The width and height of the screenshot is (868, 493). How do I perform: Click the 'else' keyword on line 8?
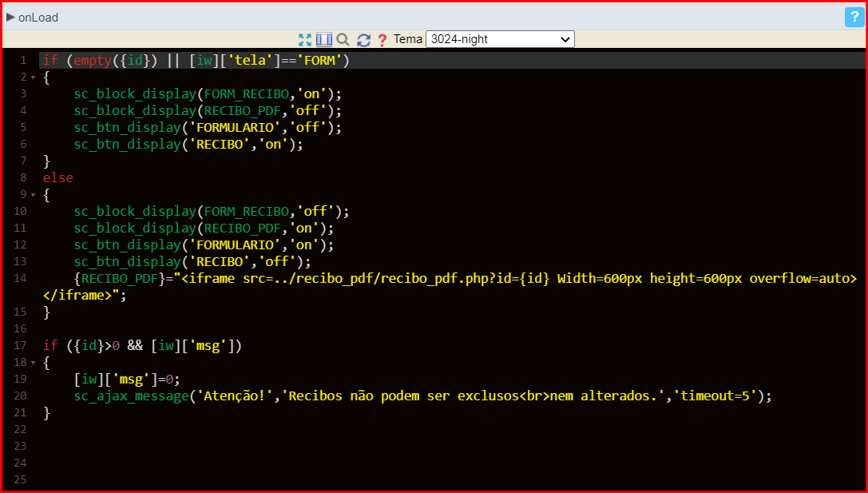tap(57, 177)
